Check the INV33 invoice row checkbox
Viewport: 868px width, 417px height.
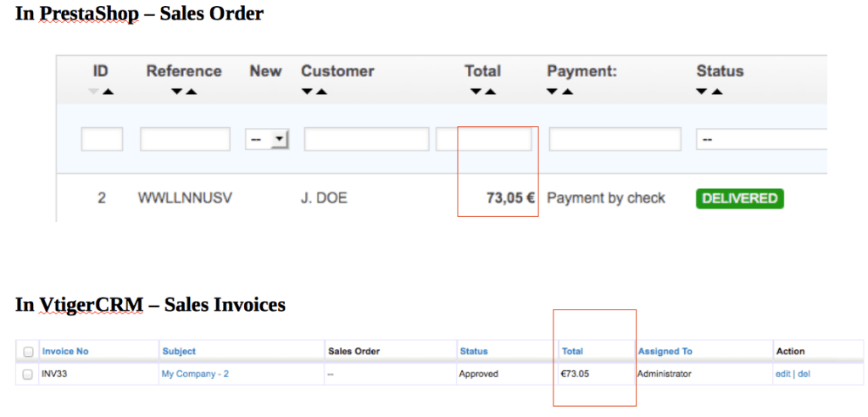(28, 375)
